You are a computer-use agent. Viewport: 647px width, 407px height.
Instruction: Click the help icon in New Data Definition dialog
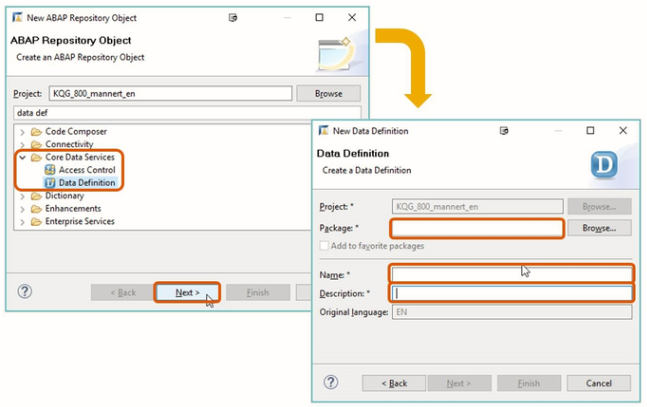coord(331,383)
